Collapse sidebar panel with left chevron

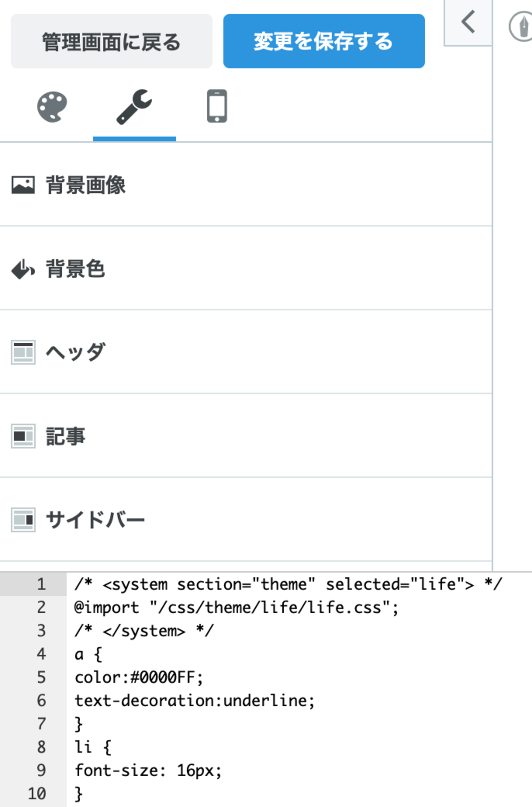(468, 22)
